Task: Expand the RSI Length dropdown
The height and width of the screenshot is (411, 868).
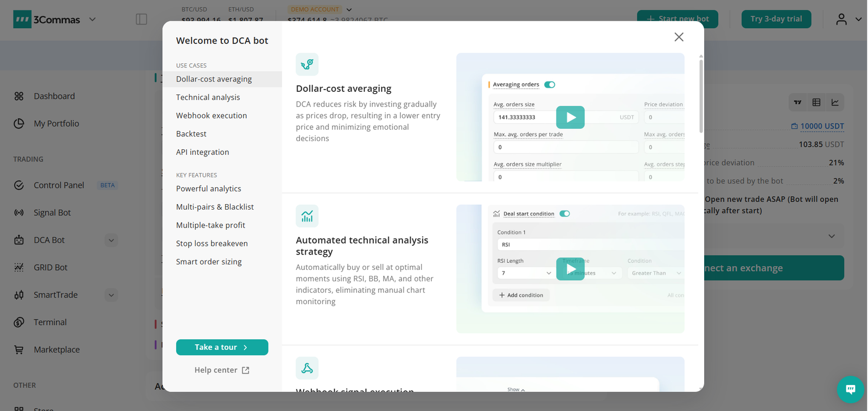Action: (x=525, y=273)
